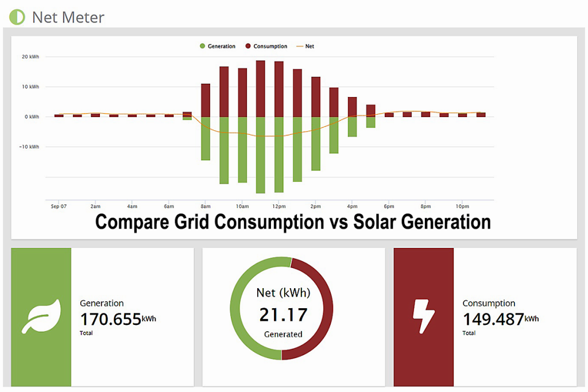This screenshot has height=392, width=588.
Task: Click the red consumption bar at 10am
Action: [242, 92]
